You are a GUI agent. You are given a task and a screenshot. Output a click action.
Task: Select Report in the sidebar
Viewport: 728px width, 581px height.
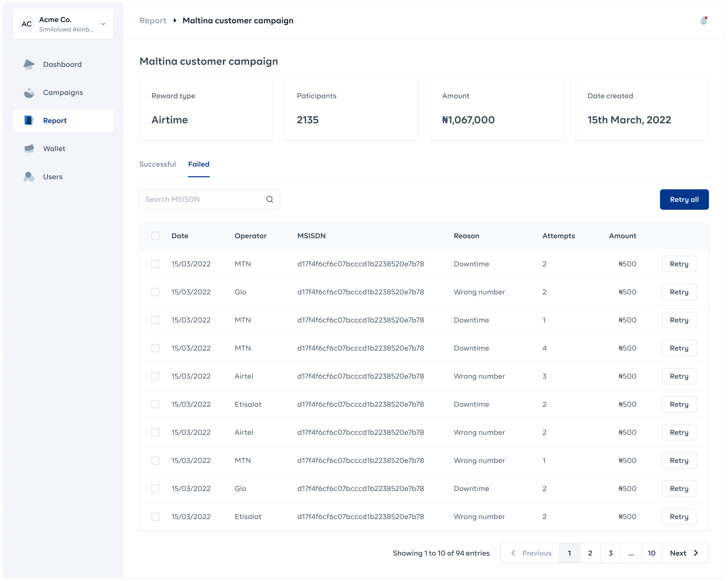tap(63, 120)
